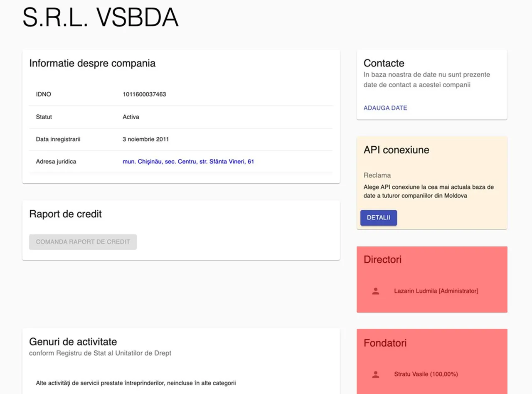532x394 pixels.
Task: Click the Reclama label
Action: point(377,175)
